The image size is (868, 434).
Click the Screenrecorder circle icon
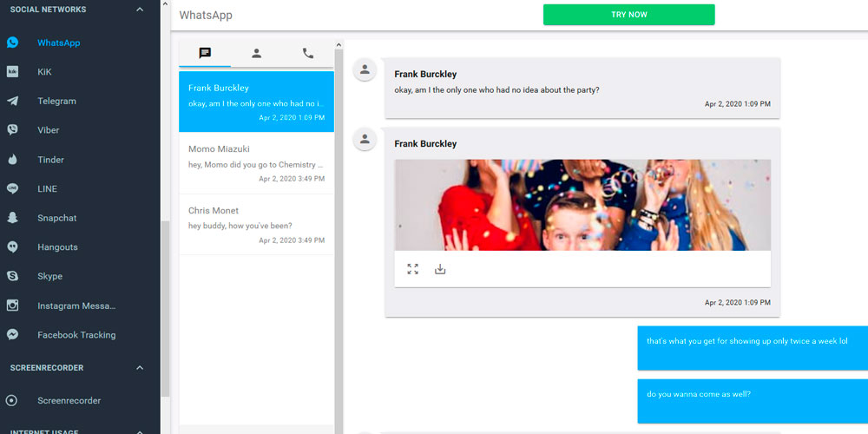tap(11, 401)
